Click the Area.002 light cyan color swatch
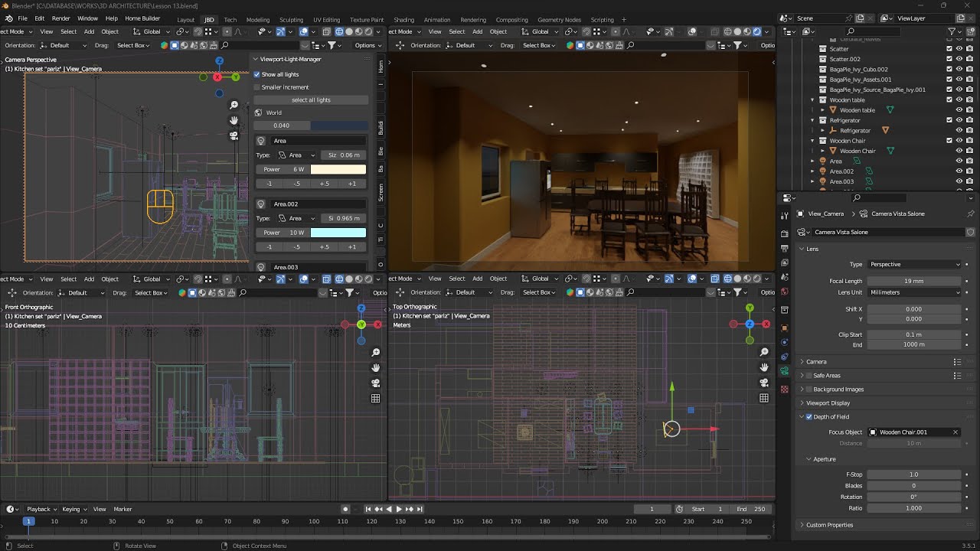Viewport: 980px width, 551px height. tap(338, 233)
